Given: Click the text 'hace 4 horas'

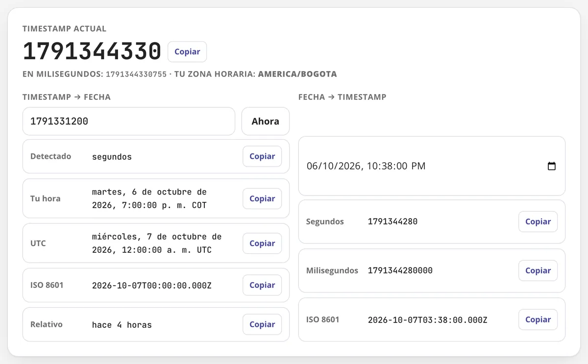Looking at the screenshot, I should [x=122, y=325].
